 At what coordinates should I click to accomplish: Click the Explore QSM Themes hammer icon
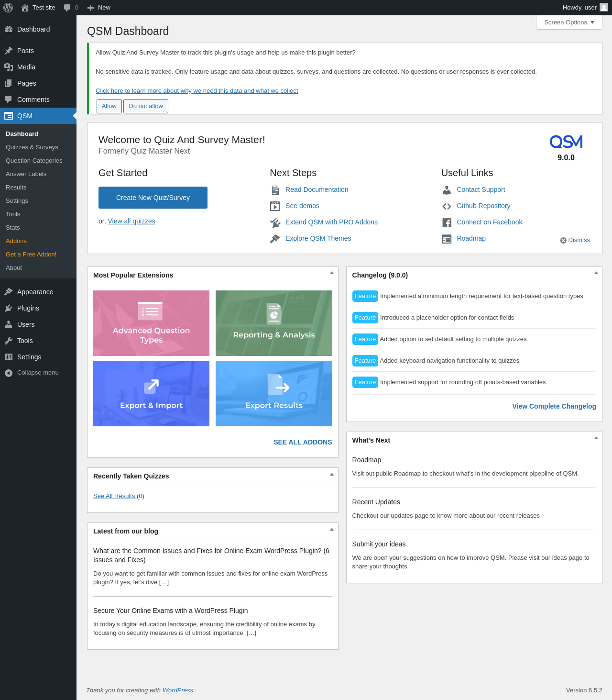(275, 239)
